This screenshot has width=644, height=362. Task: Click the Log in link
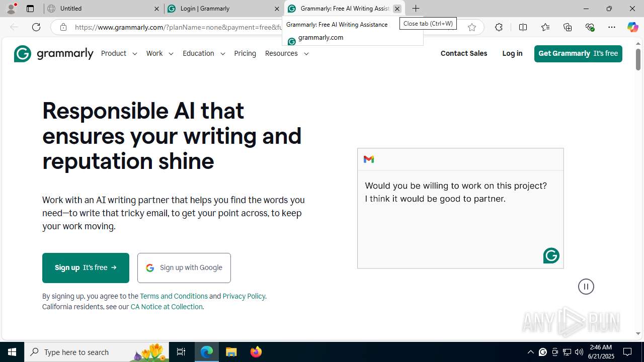512,53
